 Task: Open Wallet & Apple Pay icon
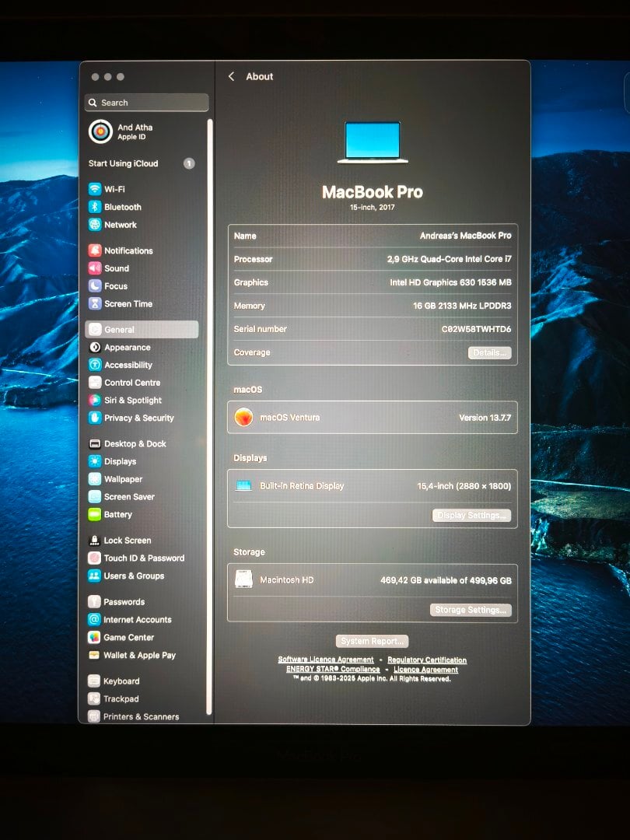[94, 655]
